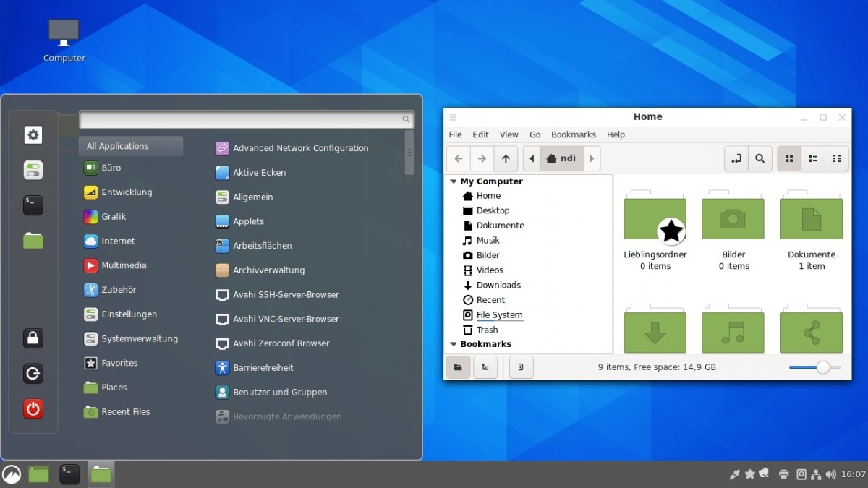
Task: Open the search icon in Home toolbar
Action: coord(759,158)
